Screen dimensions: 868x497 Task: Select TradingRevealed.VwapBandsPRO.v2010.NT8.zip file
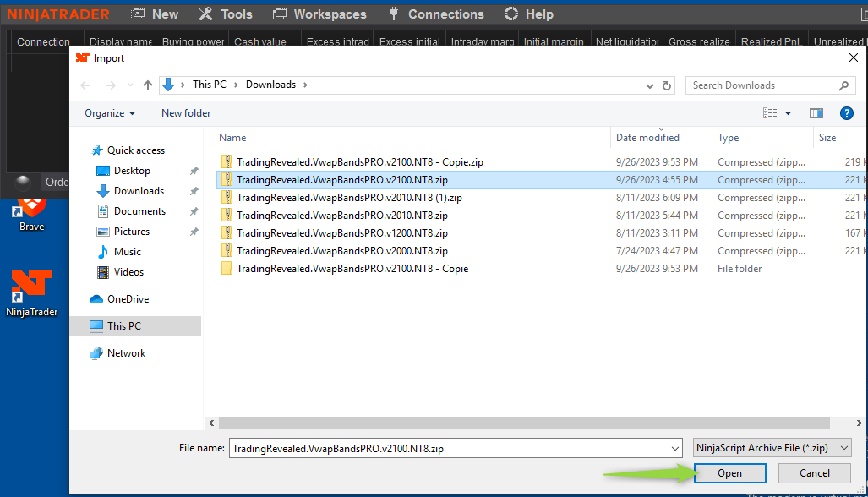point(342,216)
